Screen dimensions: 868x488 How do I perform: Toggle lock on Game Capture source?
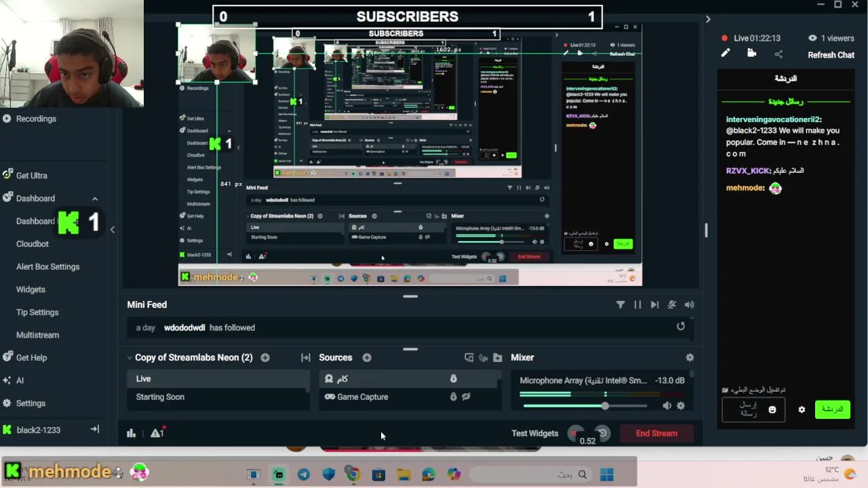tap(454, 397)
